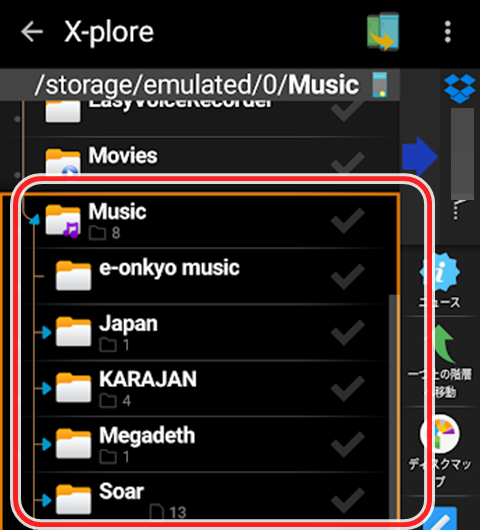The width and height of the screenshot is (480, 530).
Task: Open the Dropbox icon in sidebar
Action: pyautogui.click(x=460, y=88)
